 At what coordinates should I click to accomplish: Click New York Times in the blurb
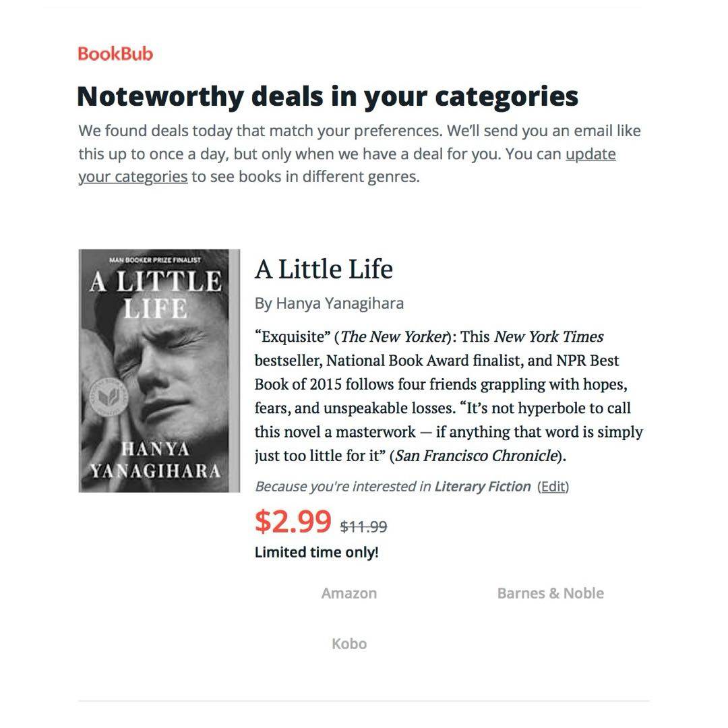[x=549, y=337]
